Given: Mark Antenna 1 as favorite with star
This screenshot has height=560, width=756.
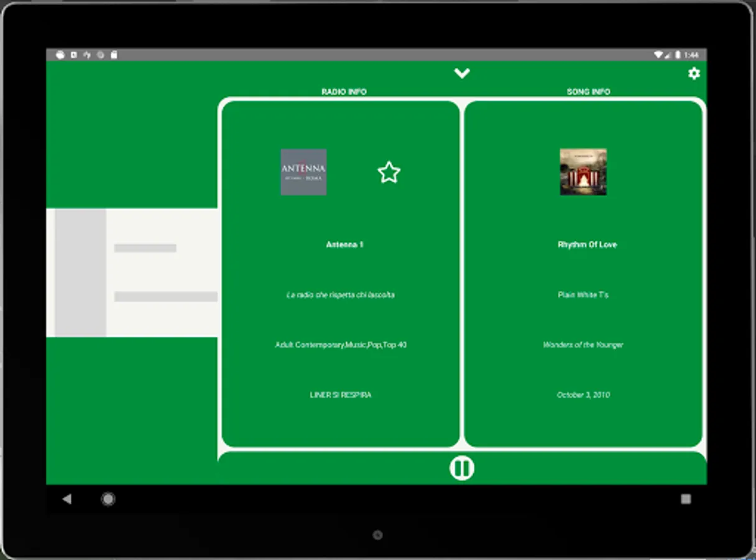Looking at the screenshot, I should [389, 172].
